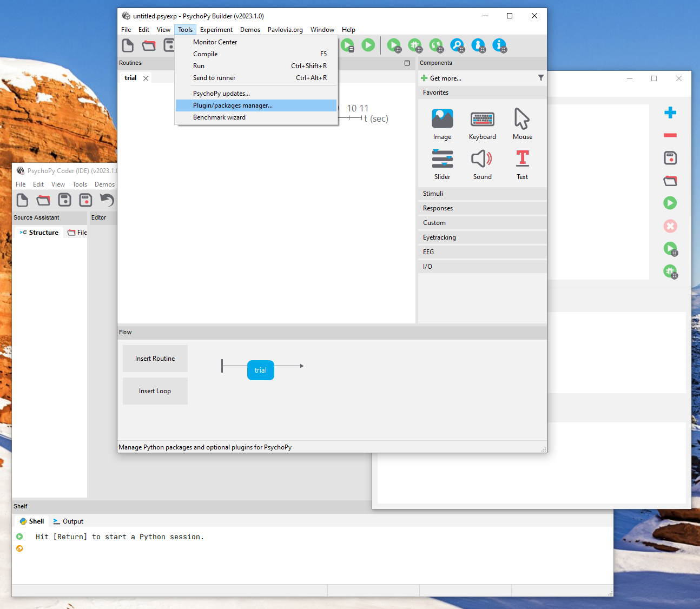700x609 pixels.
Task: Expand the EEG components section
Action: (483, 252)
